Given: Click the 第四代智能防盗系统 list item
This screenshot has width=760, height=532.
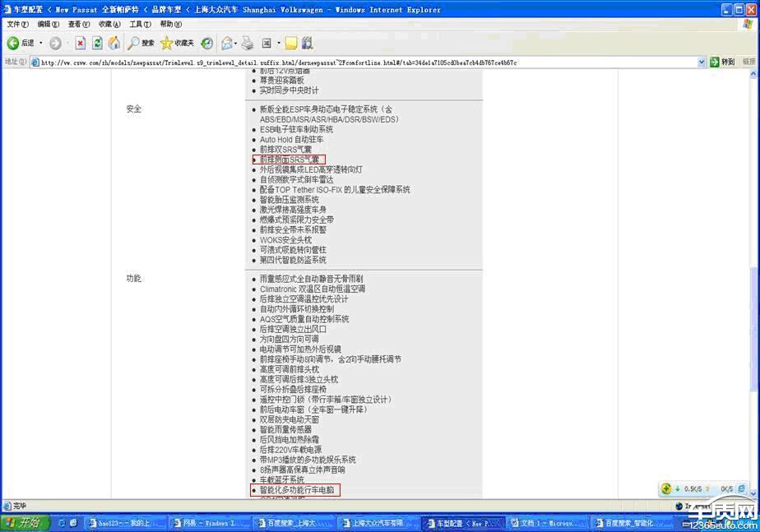Looking at the screenshot, I should coord(293,260).
